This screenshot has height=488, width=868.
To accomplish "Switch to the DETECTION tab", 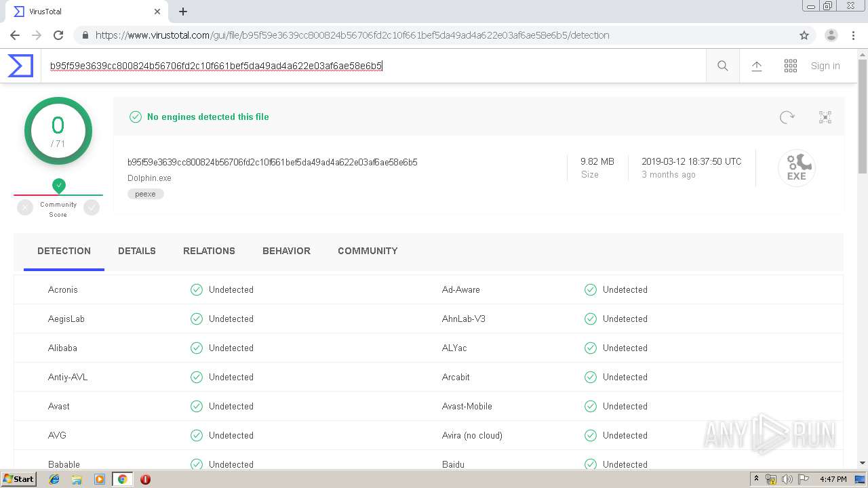I will [x=64, y=251].
